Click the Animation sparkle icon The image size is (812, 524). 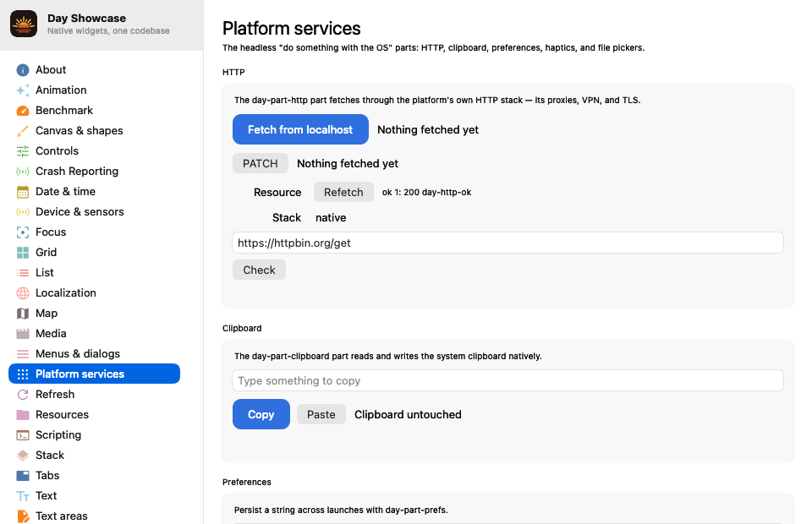[23, 90]
